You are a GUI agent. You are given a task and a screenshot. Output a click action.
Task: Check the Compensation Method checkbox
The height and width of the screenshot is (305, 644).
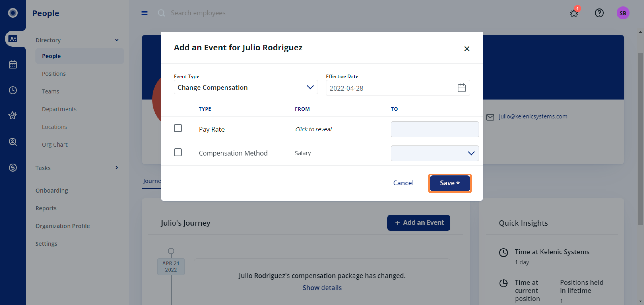pos(178,152)
